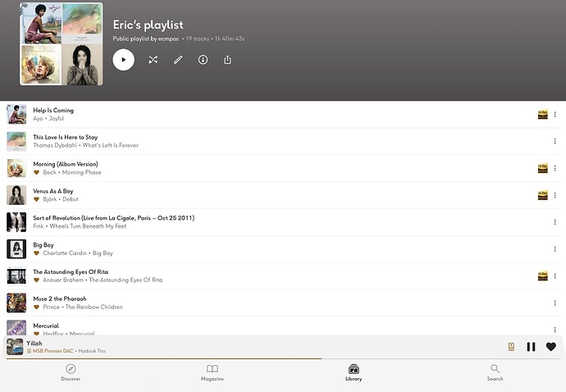Open the MSB Premier DAC output label
Screen dimensions: 566x392
click(x=51, y=351)
